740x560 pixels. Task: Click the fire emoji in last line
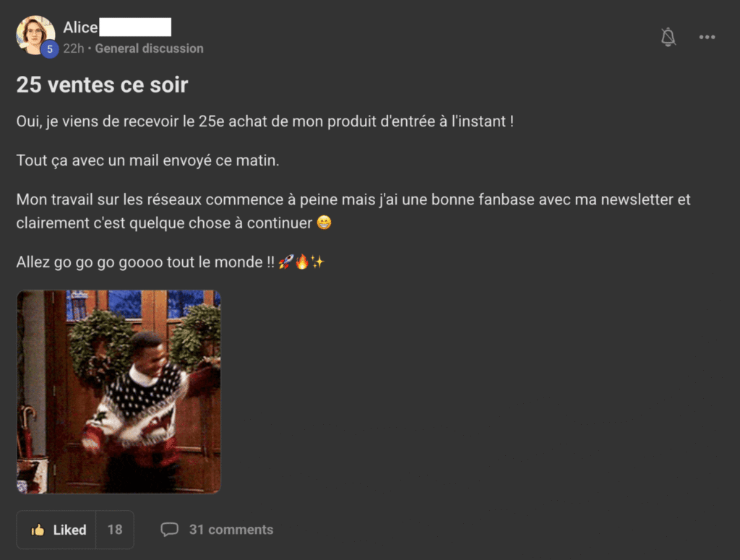coord(301,262)
